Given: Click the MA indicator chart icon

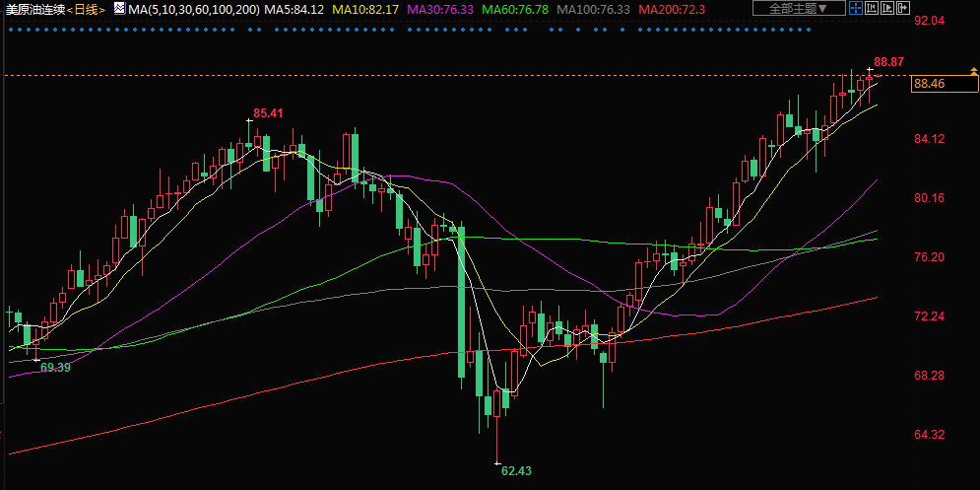Looking at the screenshot, I should [118, 9].
